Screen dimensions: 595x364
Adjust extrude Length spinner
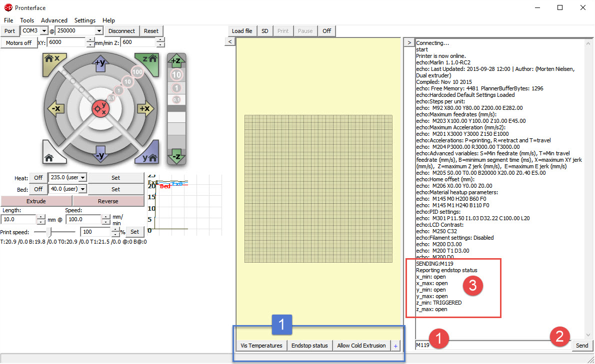(40, 219)
